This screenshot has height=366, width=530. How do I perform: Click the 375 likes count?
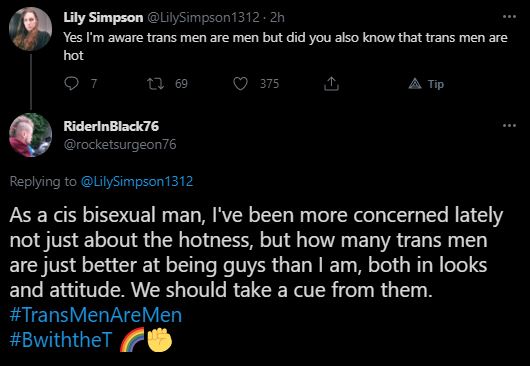click(269, 83)
